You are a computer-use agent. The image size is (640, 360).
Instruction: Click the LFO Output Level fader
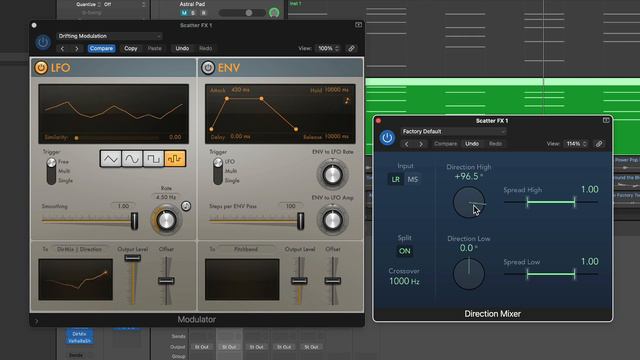[133, 258]
